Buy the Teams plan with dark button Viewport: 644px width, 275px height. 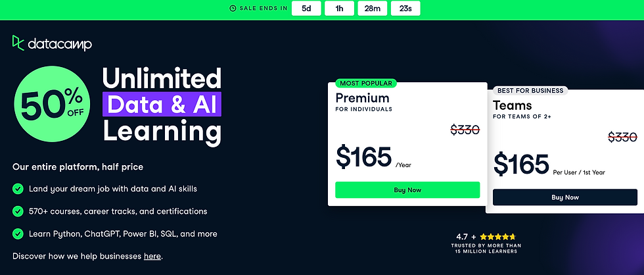[565, 197]
